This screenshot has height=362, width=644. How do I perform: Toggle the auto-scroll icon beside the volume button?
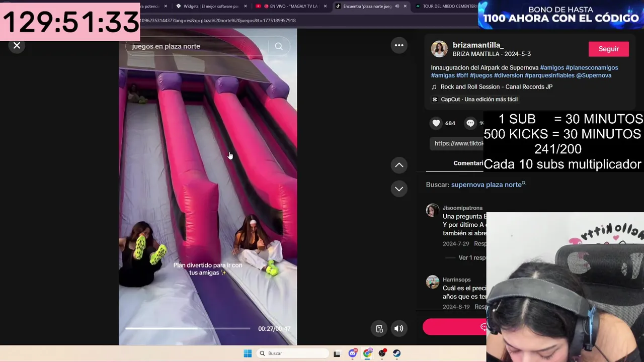pyautogui.click(x=379, y=328)
